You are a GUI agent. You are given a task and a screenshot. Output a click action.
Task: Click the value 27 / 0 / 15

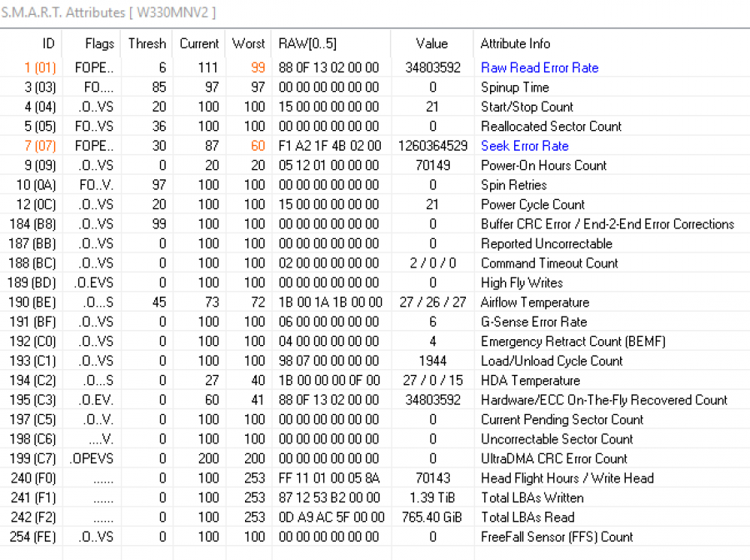tap(432, 380)
